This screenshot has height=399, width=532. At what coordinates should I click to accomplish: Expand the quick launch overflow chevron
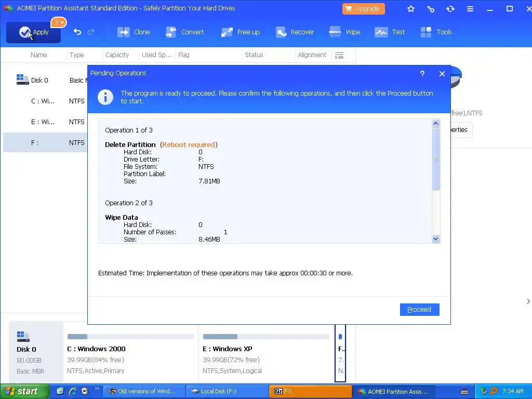pyautogui.click(x=97, y=389)
